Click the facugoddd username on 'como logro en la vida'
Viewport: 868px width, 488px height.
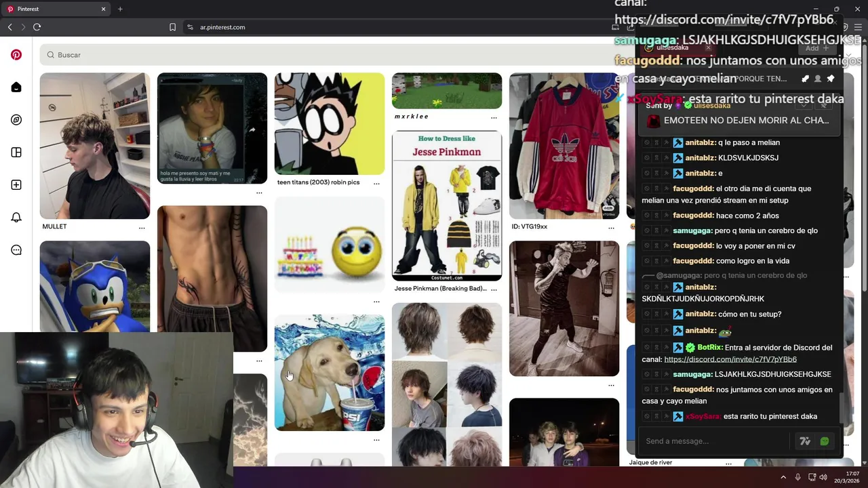pyautogui.click(x=693, y=261)
